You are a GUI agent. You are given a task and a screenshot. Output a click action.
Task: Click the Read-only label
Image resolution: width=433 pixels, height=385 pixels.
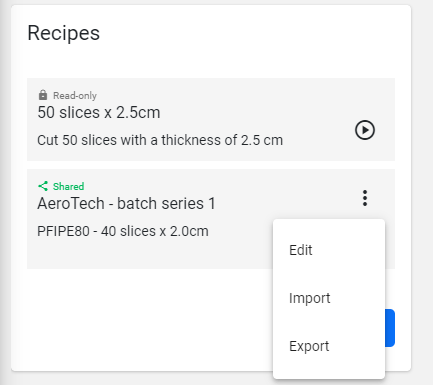75,96
